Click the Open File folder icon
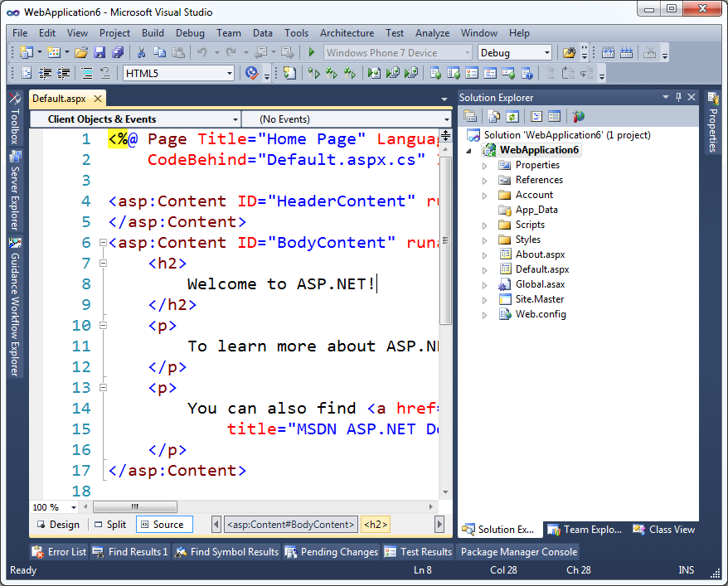This screenshot has width=728, height=586. (x=81, y=52)
